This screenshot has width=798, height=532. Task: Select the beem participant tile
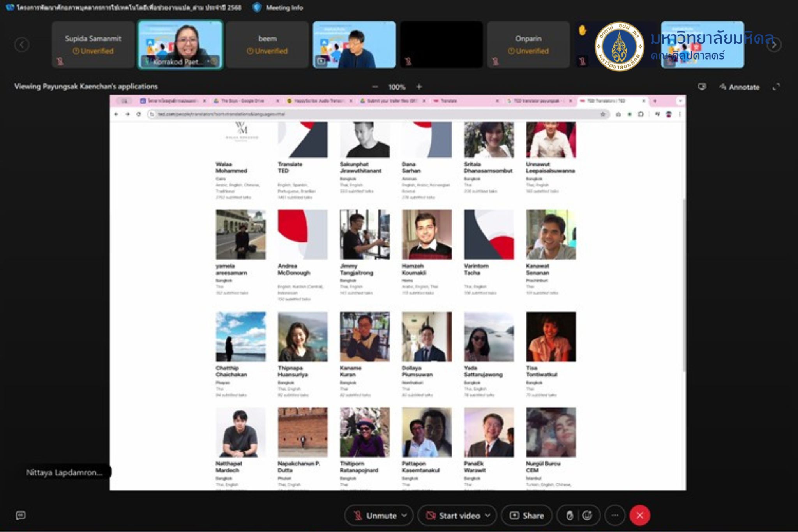point(267,45)
